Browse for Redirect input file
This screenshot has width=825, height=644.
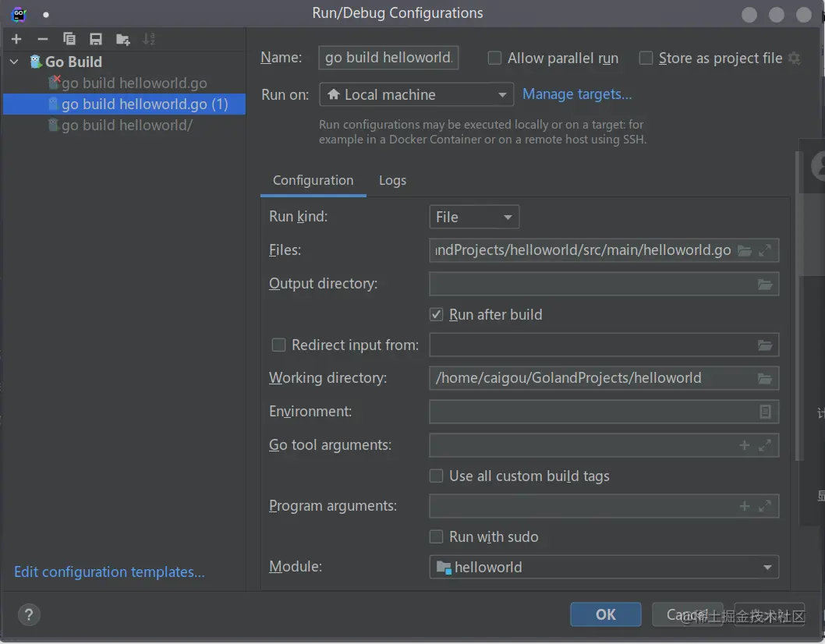tap(764, 345)
